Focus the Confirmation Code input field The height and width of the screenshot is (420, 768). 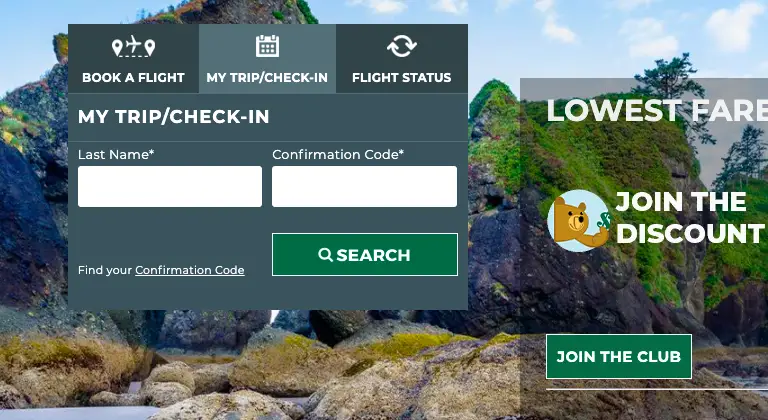pos(364,186)
